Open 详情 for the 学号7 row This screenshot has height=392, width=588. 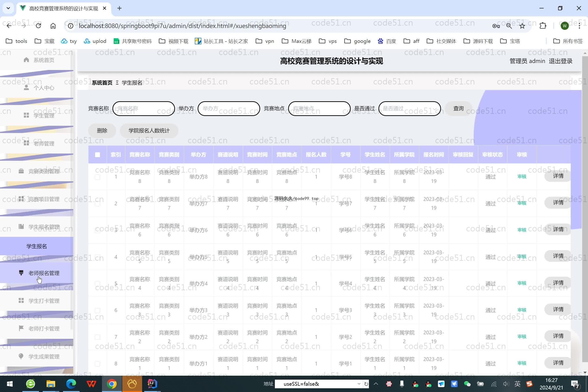558,203
